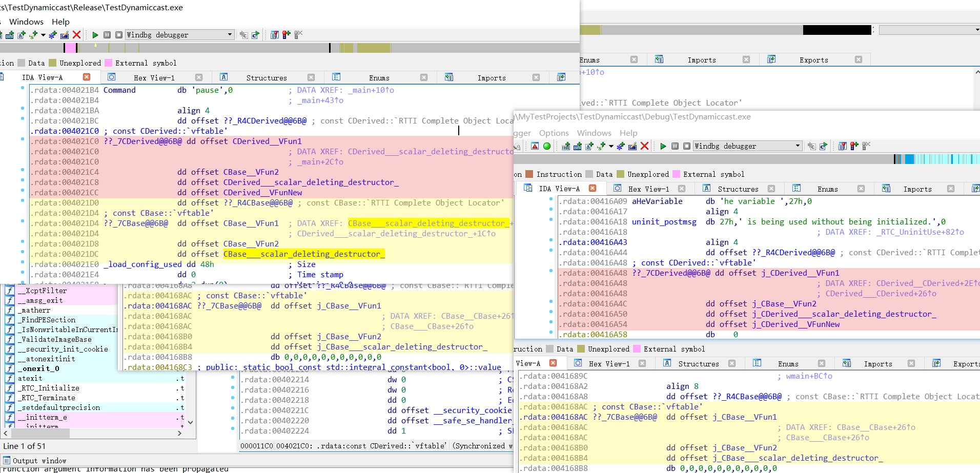Click the stop process icon in Debug window
The width and height of the screenshot is (980, 473).
pyautogui.click(x=687, y=146)
